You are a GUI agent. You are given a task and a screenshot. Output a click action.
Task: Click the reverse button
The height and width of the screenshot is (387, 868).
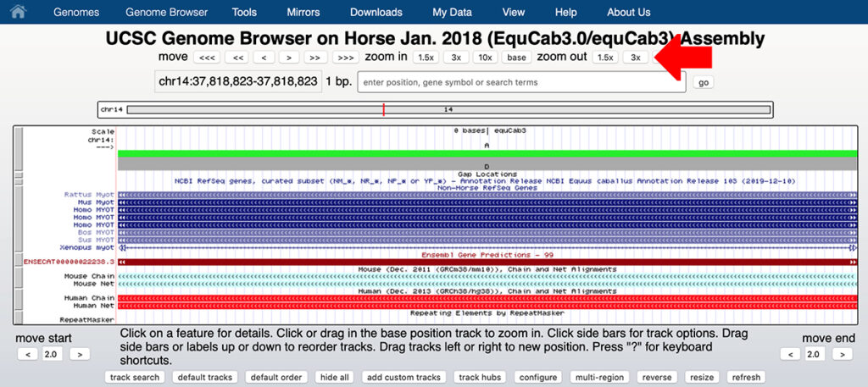tap(657, 377)
